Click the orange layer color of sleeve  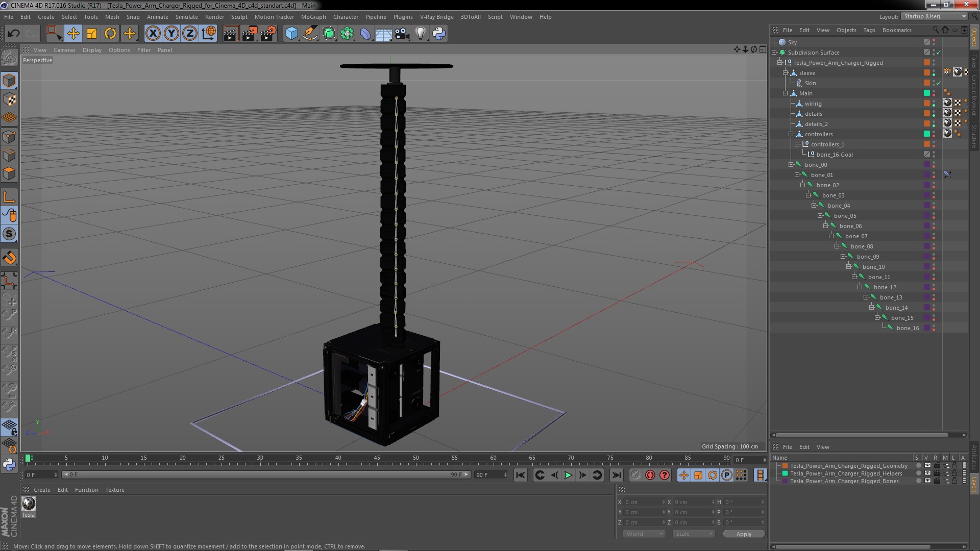coord(926,73)
